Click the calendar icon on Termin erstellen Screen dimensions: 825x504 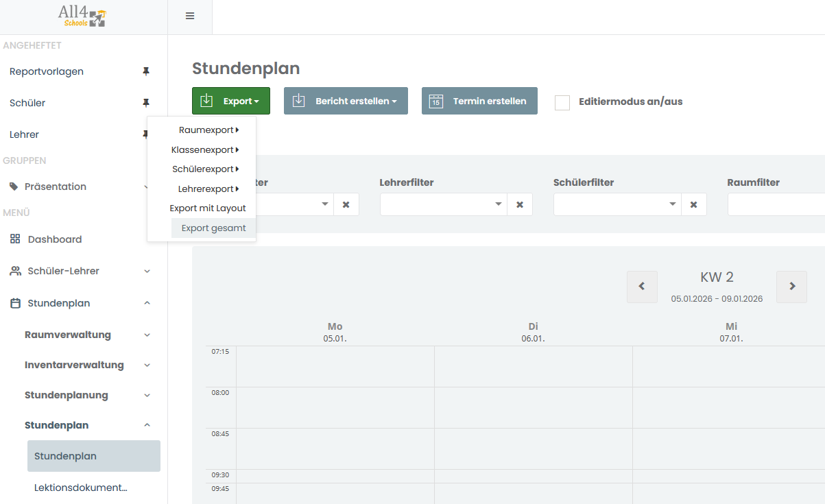[435, 101]
